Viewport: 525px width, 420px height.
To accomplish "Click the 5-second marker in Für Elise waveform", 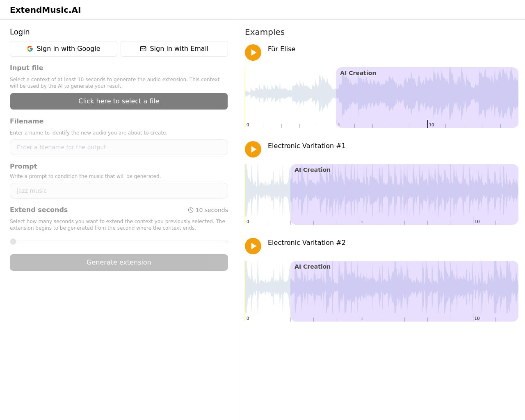I will coord(339,125).
